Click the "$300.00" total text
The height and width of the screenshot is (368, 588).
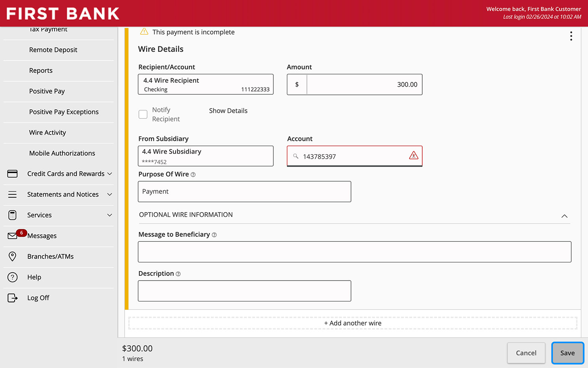tap(137, 348)
